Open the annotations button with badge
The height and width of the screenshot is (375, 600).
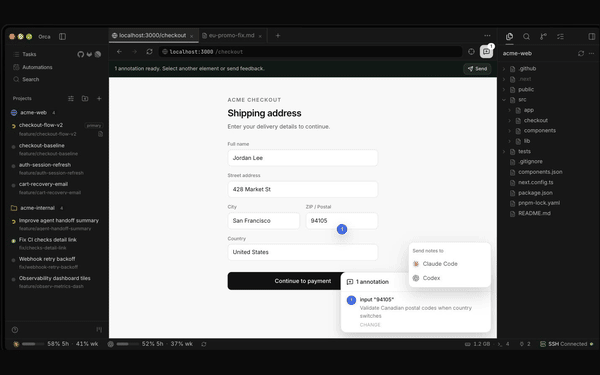[x=486, y=52]
